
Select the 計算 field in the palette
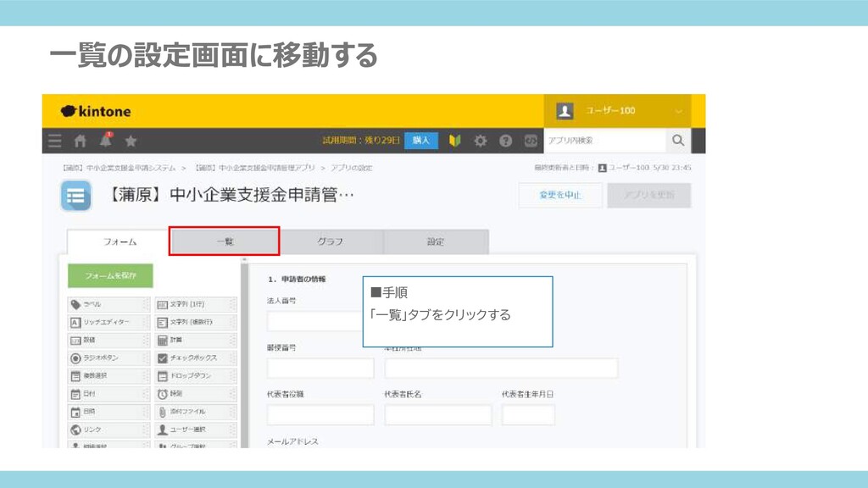point(196,341)
